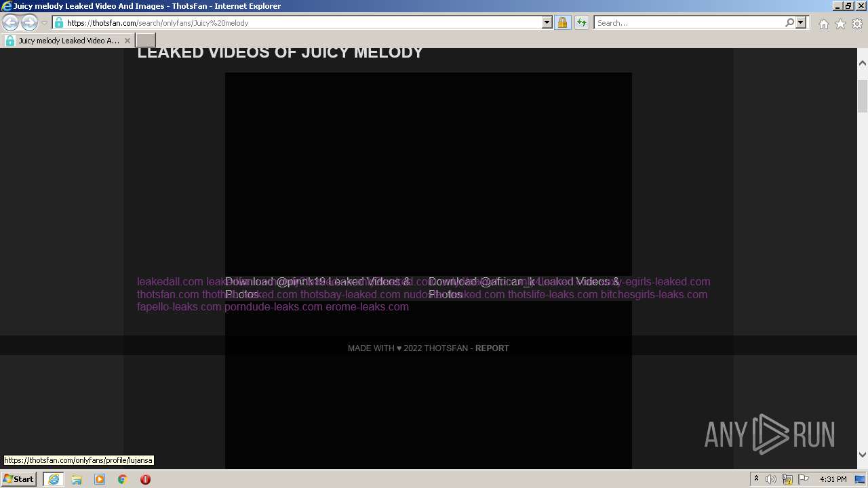Open the porndude-leaks.com link
868x488 pixels.
coord(273,307)
